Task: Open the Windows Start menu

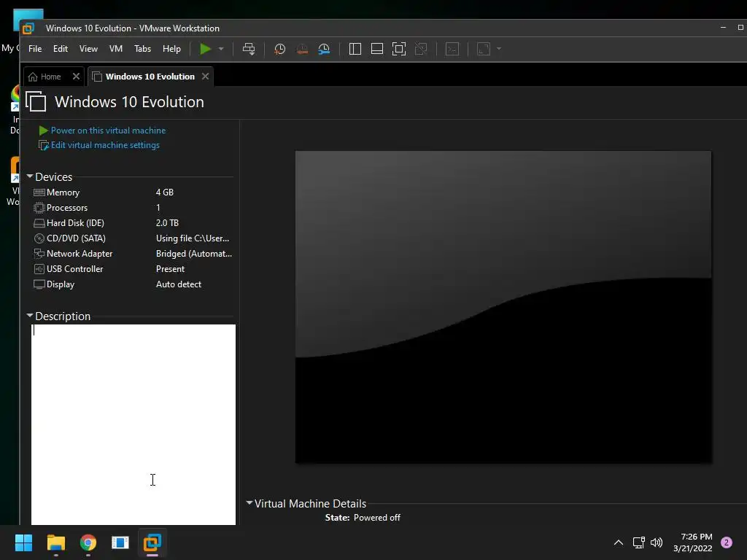Action: tap(23, 542)
